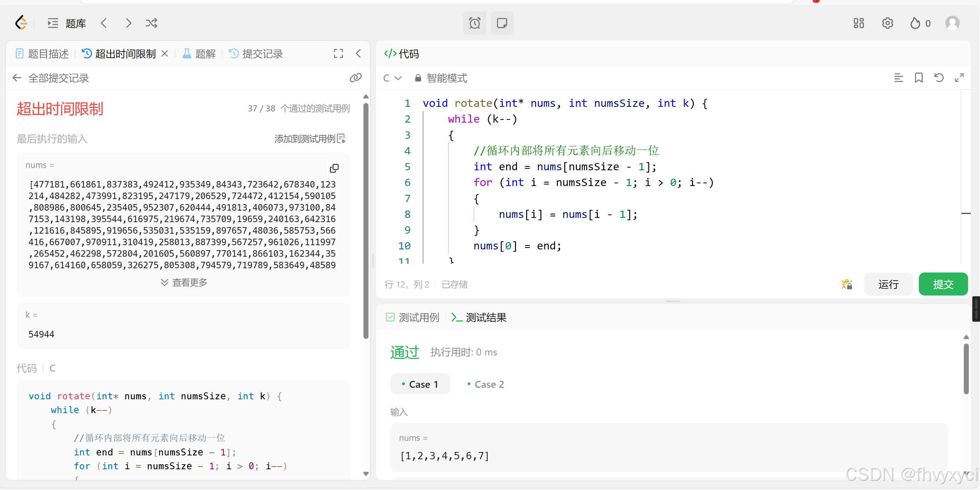The width and height of the screenshot is (980, 490).
Task: Go back to 全部提交记录
Action: point(51,78)
